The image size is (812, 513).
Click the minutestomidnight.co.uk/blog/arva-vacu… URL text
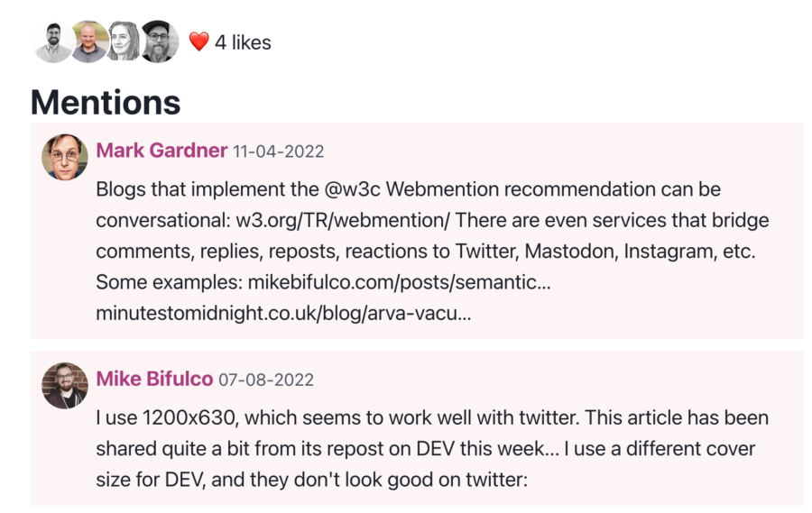pos(284,314)
